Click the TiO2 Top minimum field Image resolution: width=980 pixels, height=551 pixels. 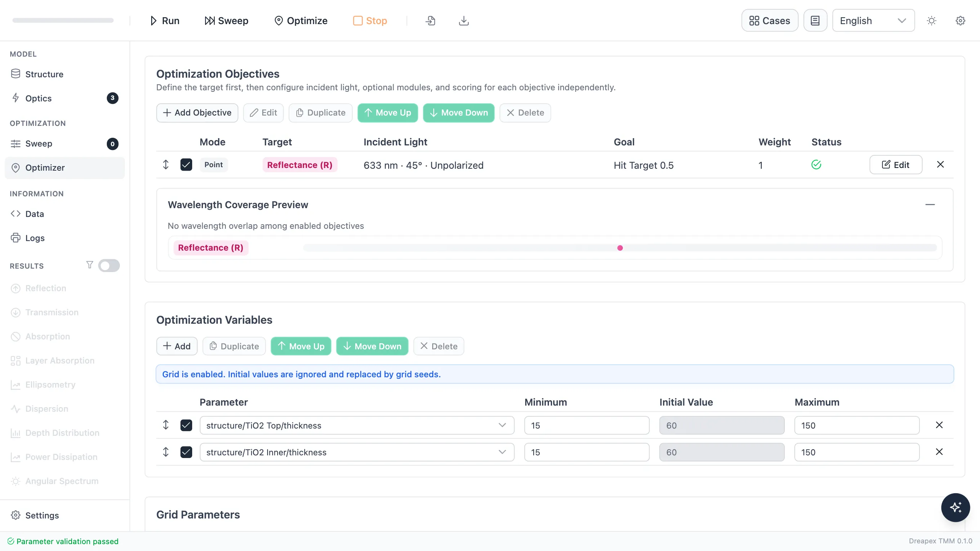(x=586, y=425)
